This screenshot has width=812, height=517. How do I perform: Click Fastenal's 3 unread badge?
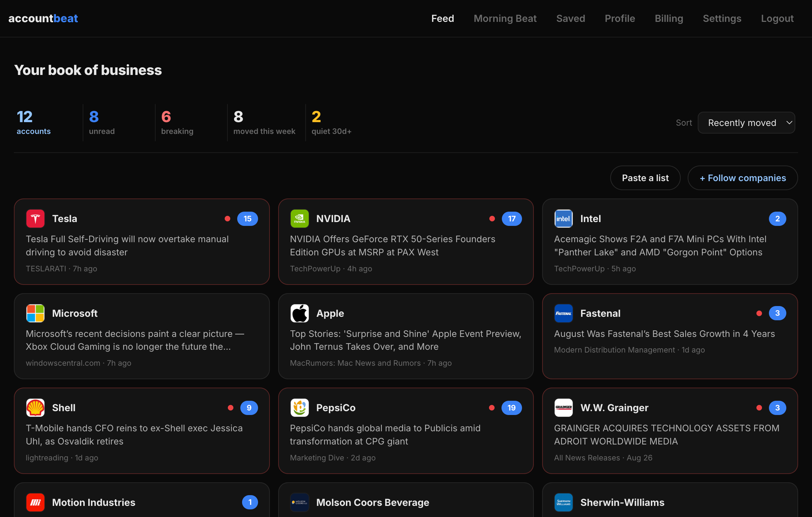tap(777, 313)
